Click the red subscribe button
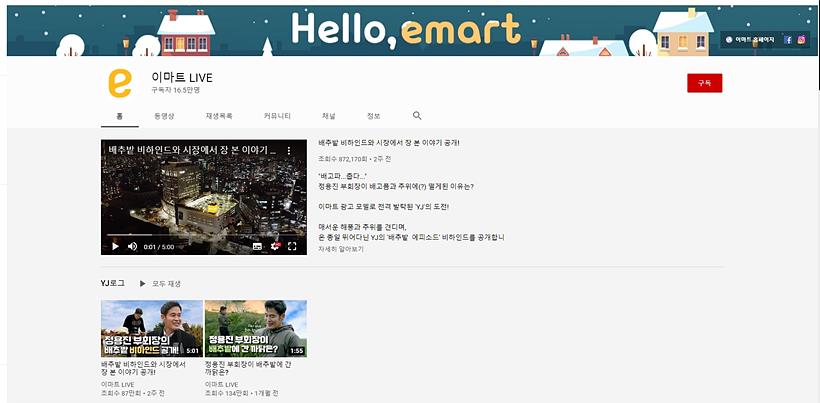The height and width of the screenshot is (403, 820). pyautogui.click(x=704, y=83)
